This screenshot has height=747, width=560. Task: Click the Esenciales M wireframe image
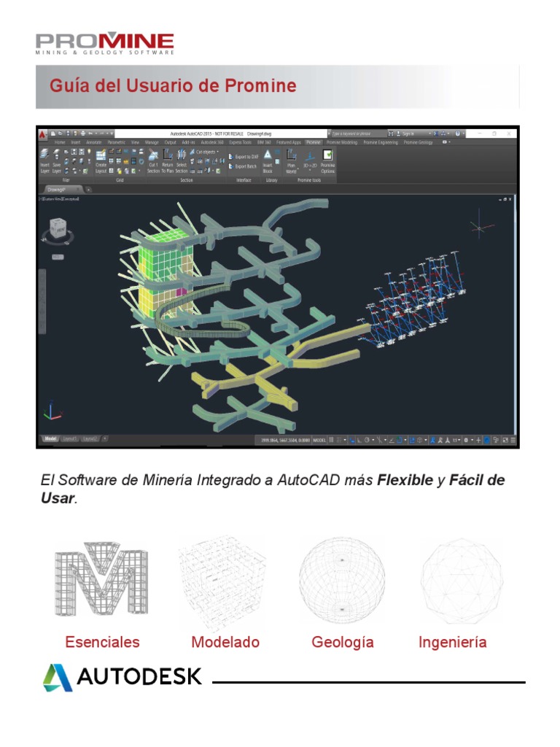pyautogui.click(x=101, y=578)
